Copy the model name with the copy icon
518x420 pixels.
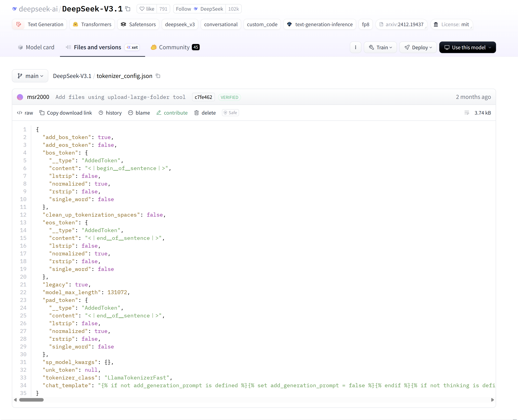click(128, 9)
